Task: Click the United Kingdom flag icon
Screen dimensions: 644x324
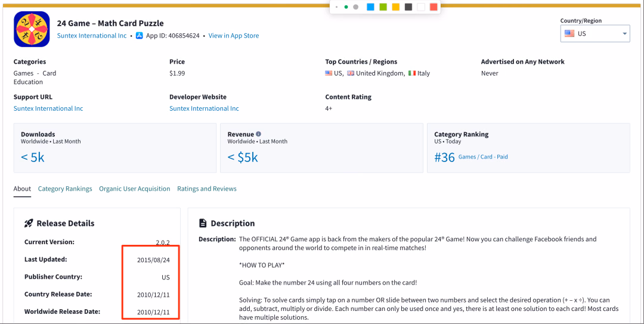Action: (351, 73)
